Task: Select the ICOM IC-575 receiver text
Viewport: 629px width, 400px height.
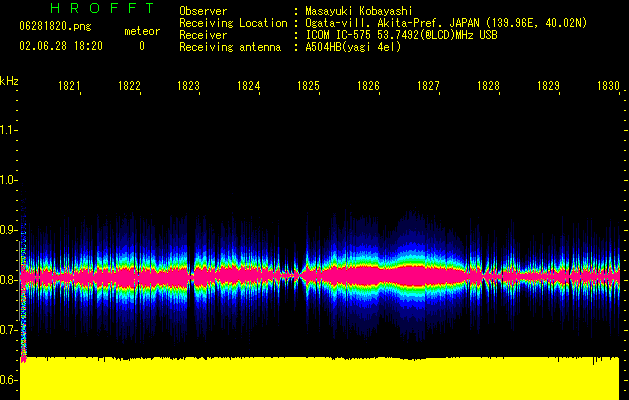Action: point(401,35)
